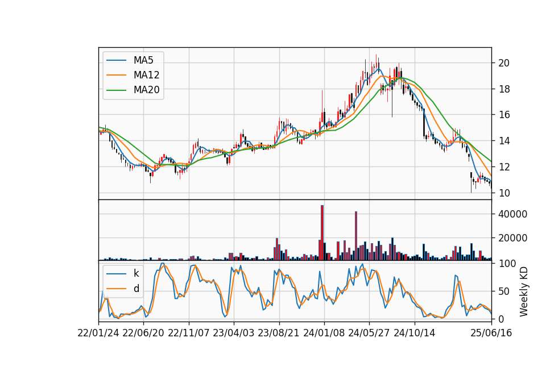Screen dimensions: 546x392
Task: Click the 24/10/14 date tick label
Action: [415, 333]
